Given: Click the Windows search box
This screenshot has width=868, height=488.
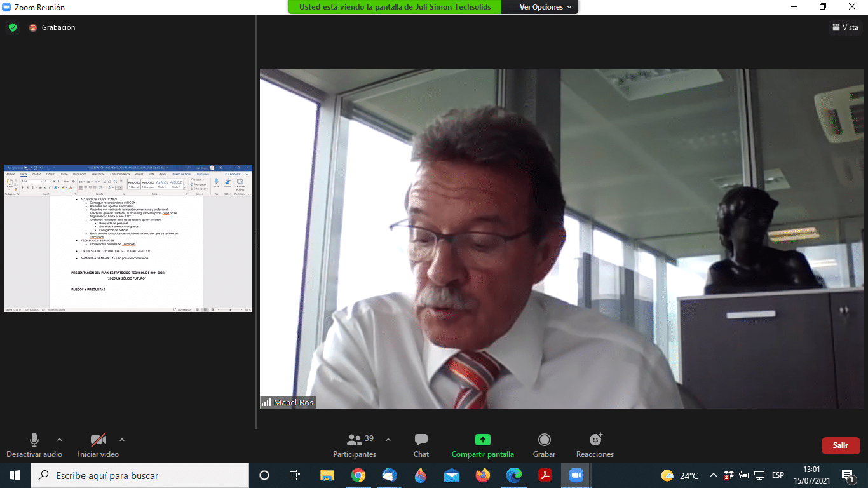Looking at the screenshot, I should pos(140,475).
